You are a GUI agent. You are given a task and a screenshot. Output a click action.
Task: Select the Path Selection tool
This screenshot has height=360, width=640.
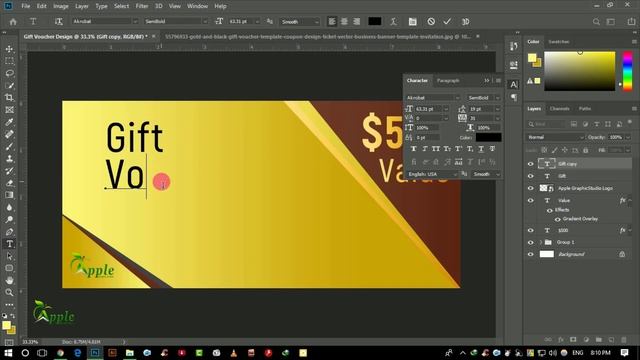click(9, 256)
